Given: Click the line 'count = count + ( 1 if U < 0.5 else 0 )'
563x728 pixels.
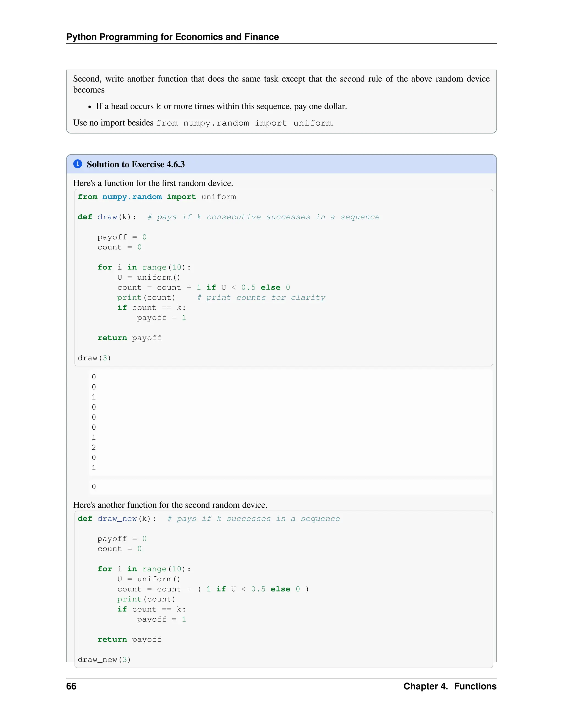Looking at the screenshot, I should point(213,589).
